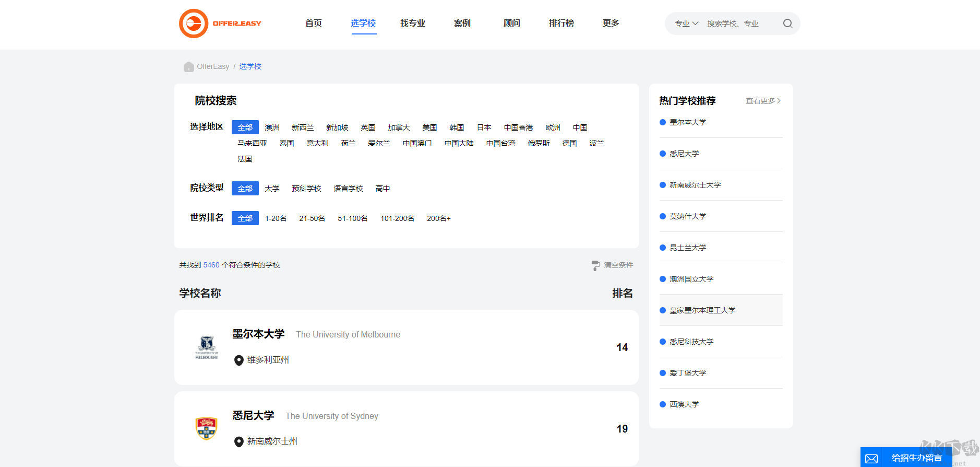
Task: Open 皇家墨尔本理工大学 in recommended list
Action: 702,310
